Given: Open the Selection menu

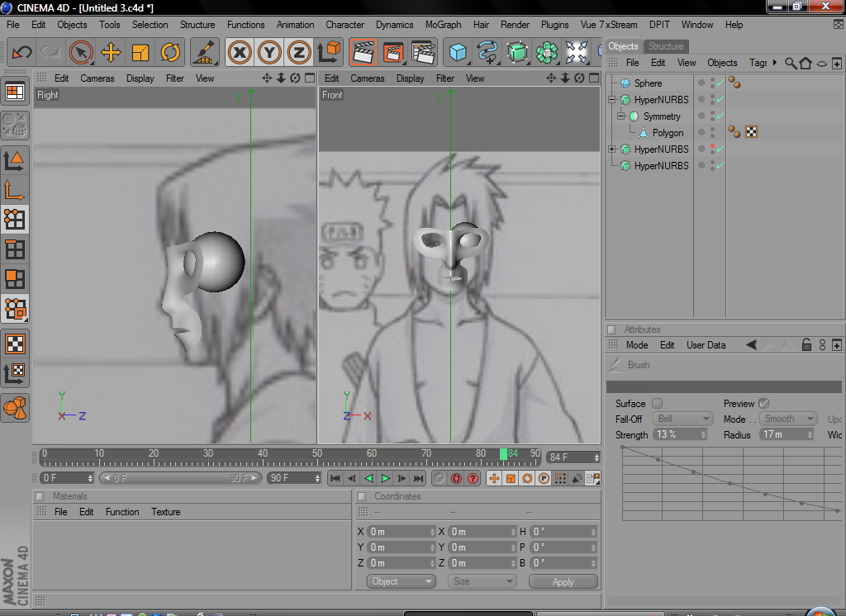Looking at the screenshot, I should [150, 25].
